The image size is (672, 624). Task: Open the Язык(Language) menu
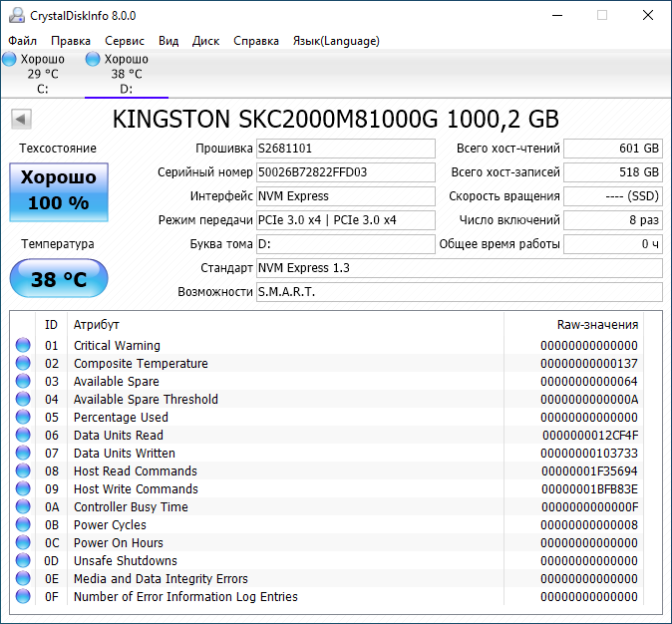coord(336,41)
